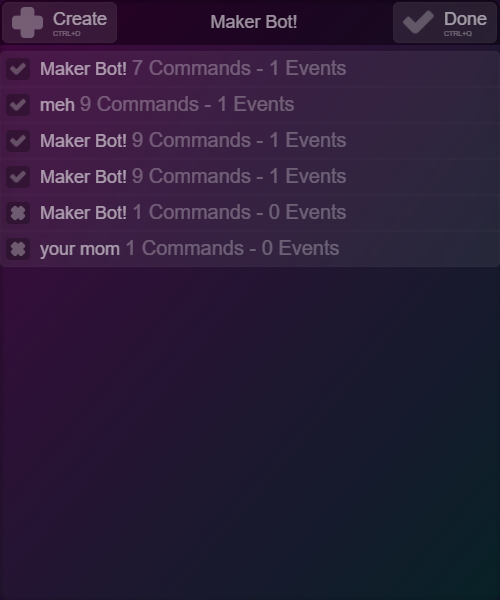Uncheck the upper Maker Bot! 9 Commands checkbox

pyautogui.click(x=18, y=141)
